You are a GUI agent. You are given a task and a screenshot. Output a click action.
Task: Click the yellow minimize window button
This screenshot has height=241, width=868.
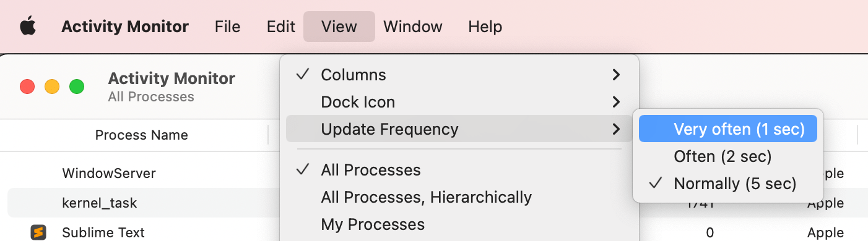click(52, 87)
